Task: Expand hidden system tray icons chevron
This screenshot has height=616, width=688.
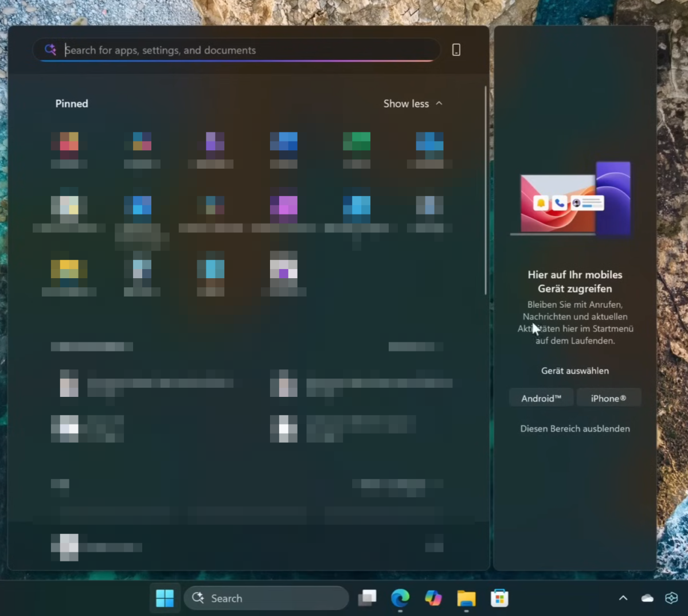Action: [x=623, y=598]
